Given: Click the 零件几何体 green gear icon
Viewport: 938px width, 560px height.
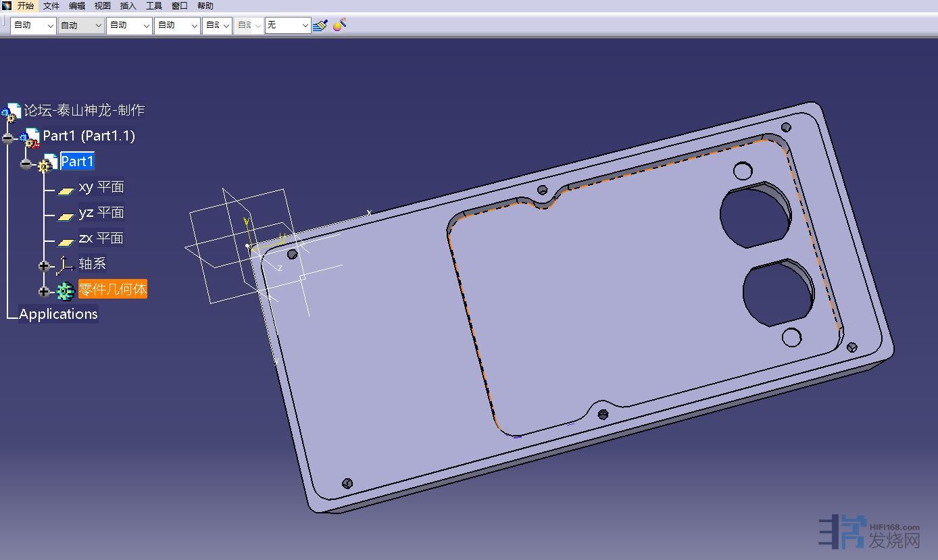Looking at the screenshot, I should tap(66, 291).
